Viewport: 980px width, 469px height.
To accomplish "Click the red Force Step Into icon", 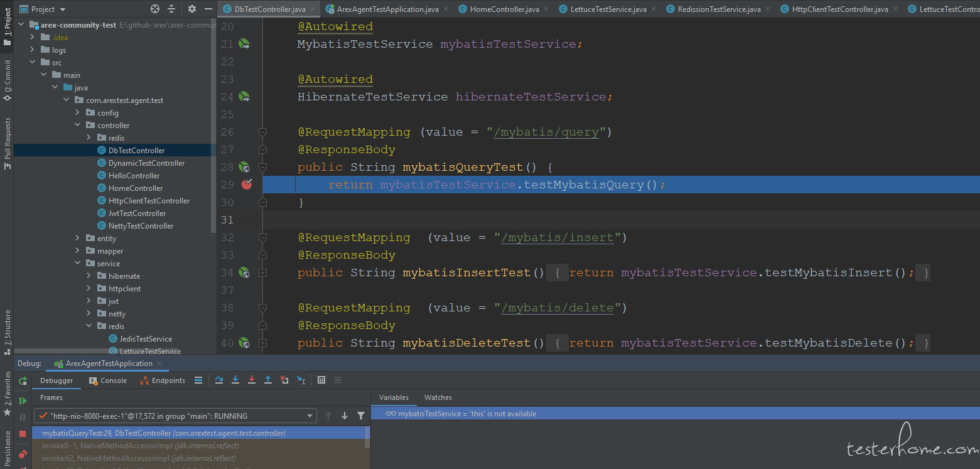I will pos(252,380).
